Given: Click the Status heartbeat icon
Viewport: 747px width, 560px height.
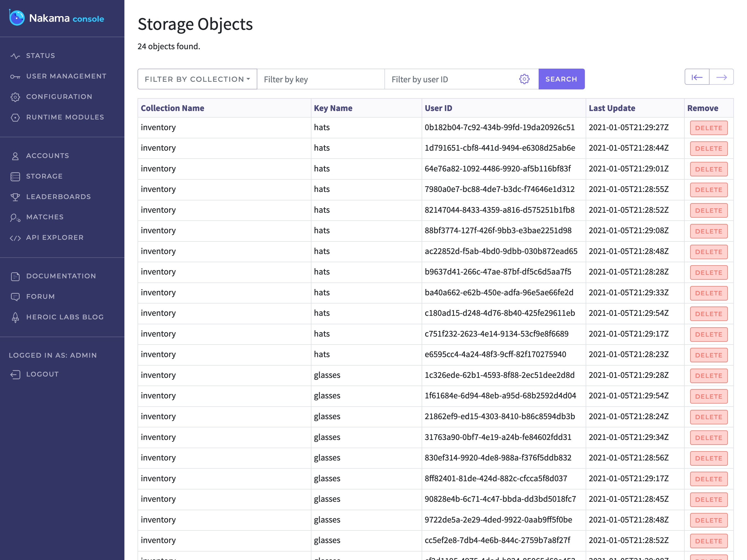Looking at the screenshot, I should 15,56.
